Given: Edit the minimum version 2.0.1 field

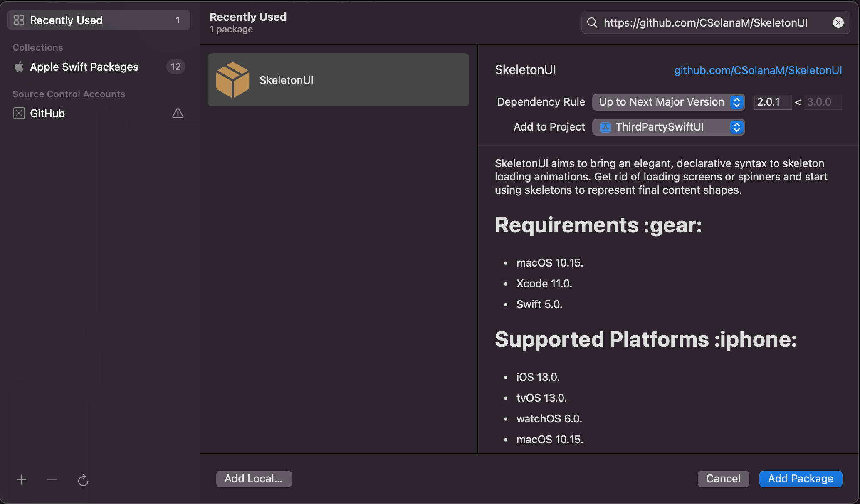Looking at the screenshot, I should pyautogui.click(x=771, y=102).
